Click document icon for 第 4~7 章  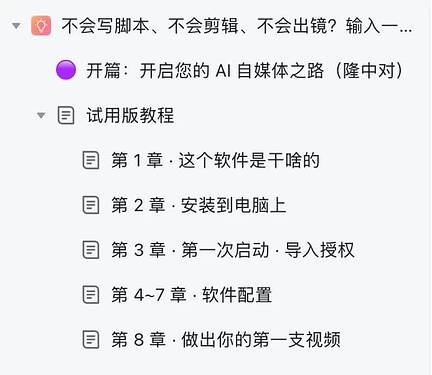[x=91, y=295]
